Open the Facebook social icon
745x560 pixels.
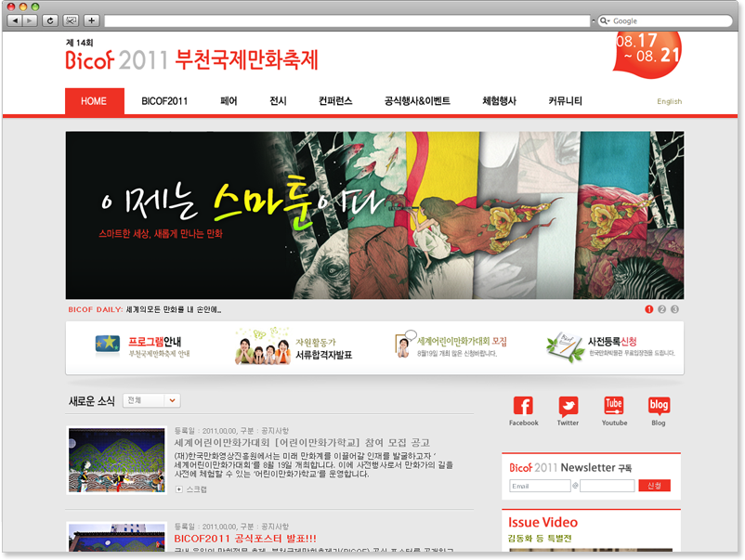[523, 406]
